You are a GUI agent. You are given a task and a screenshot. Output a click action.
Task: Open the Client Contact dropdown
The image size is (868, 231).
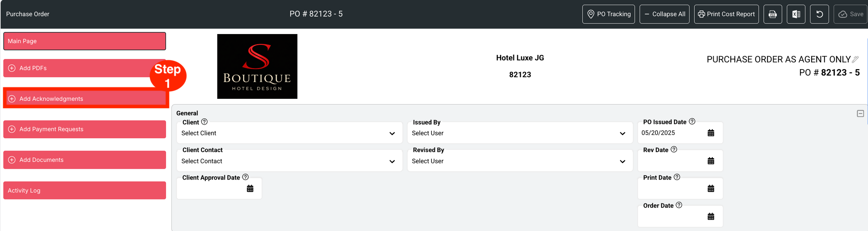click(x=289, y=161)
